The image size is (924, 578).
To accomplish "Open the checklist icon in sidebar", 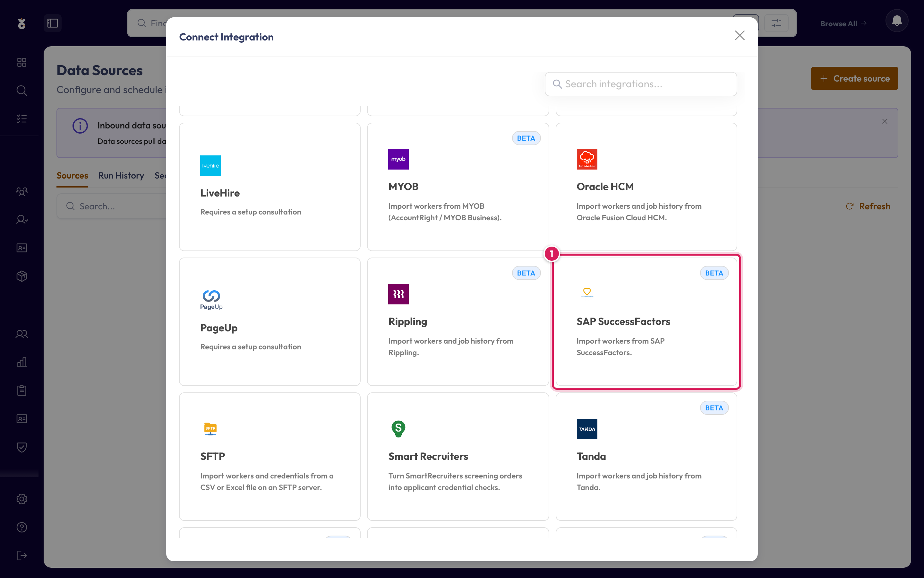I will coord(22,119).
